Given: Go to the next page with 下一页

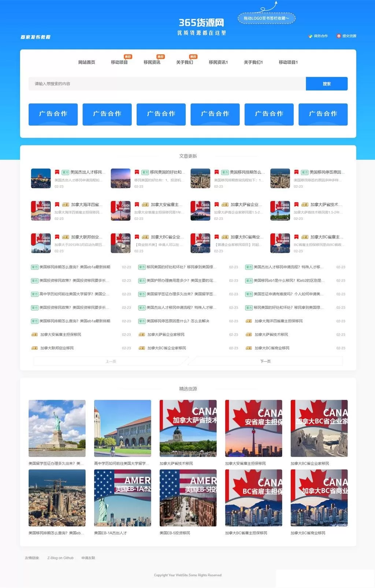Looking at the screenshot, I should point(266,361).
